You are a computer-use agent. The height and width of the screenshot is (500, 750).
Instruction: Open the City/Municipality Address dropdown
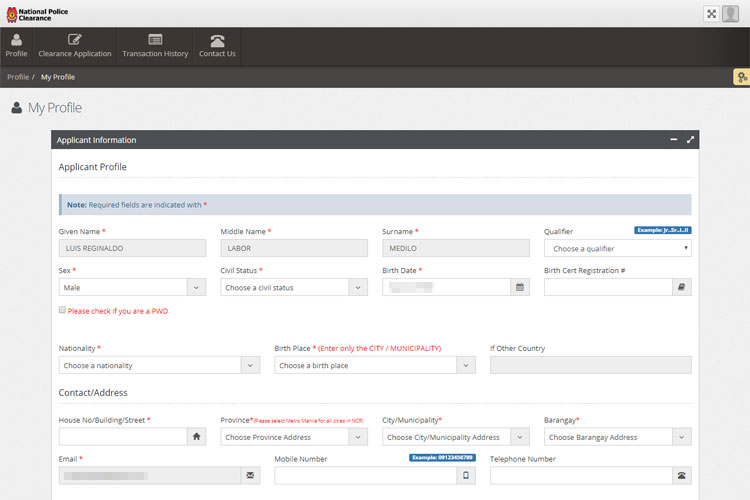pos(456,437)
